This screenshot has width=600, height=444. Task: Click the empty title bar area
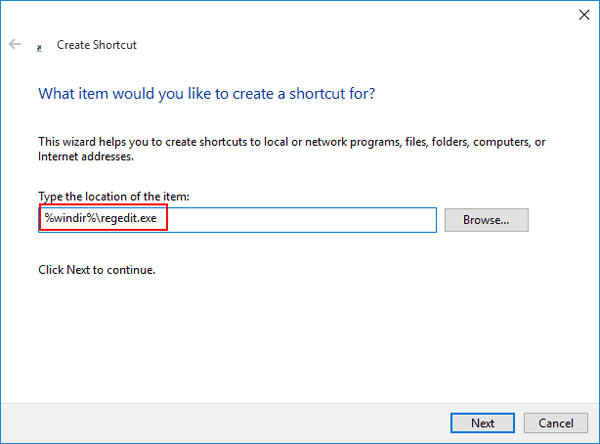click(300, 15)
